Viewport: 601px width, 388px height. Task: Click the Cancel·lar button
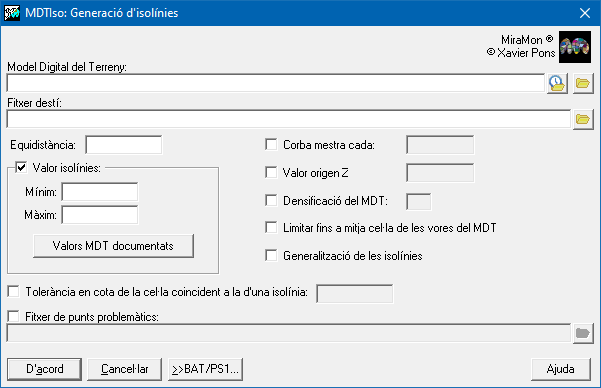(x=125, y=369)
